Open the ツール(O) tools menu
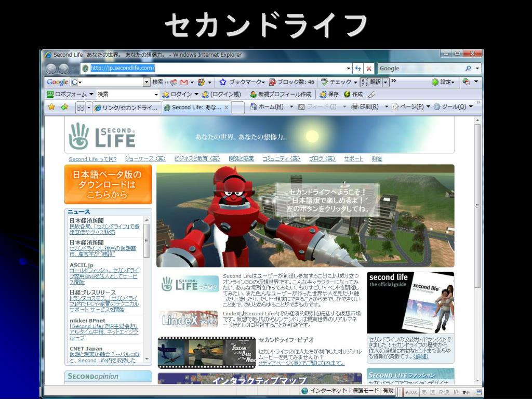The width and height of the screenshot is (532, 399). 453,107
